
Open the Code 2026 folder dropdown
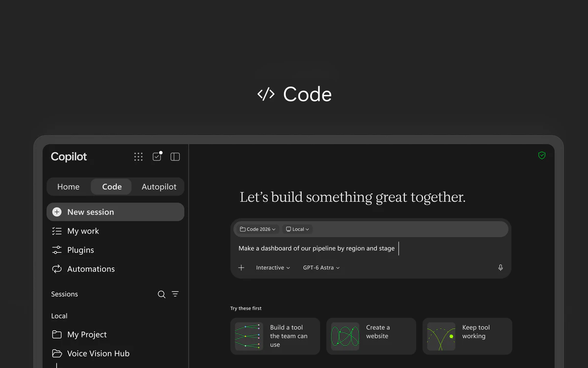258,229
